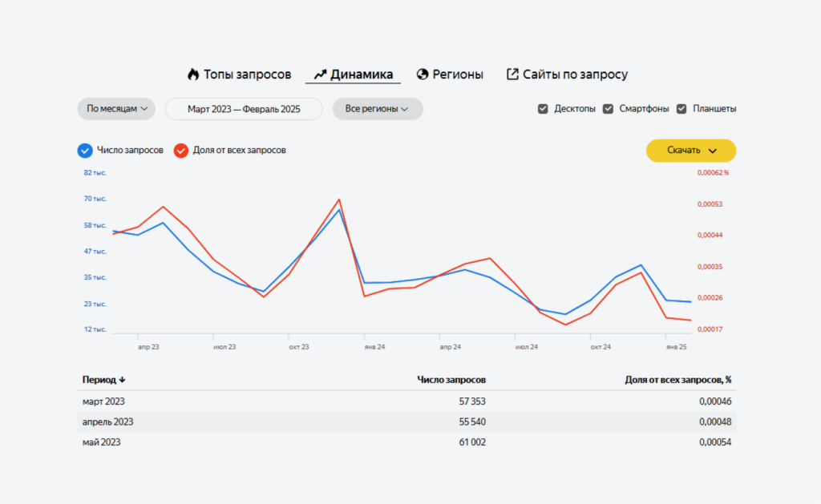
Task: Uncheck the Планшеты checkbox
Action: point(681,109)
